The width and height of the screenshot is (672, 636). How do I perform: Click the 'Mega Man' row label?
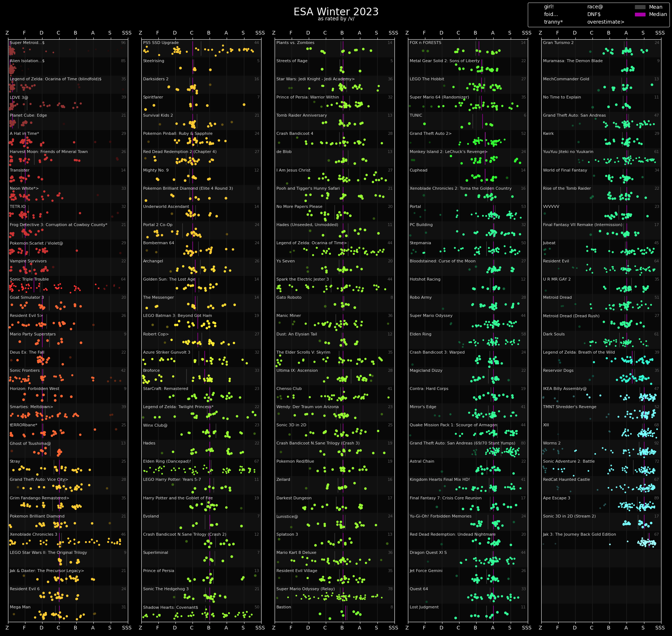pyautogui.click(x=20, y=607)
